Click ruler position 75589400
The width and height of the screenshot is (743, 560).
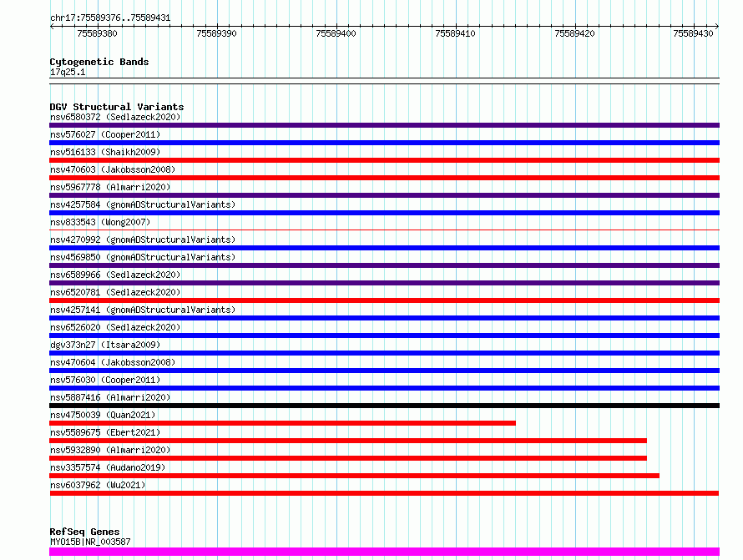point(336,33)
